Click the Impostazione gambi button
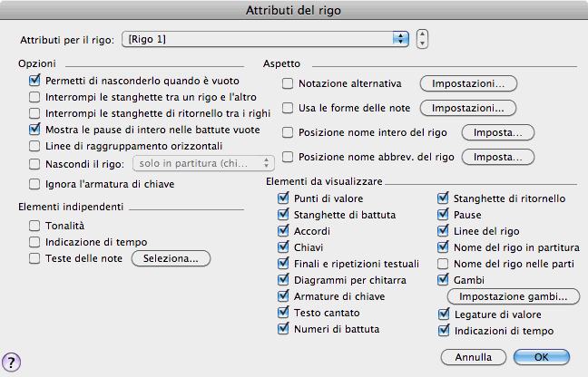 click(x=514, y=297)
